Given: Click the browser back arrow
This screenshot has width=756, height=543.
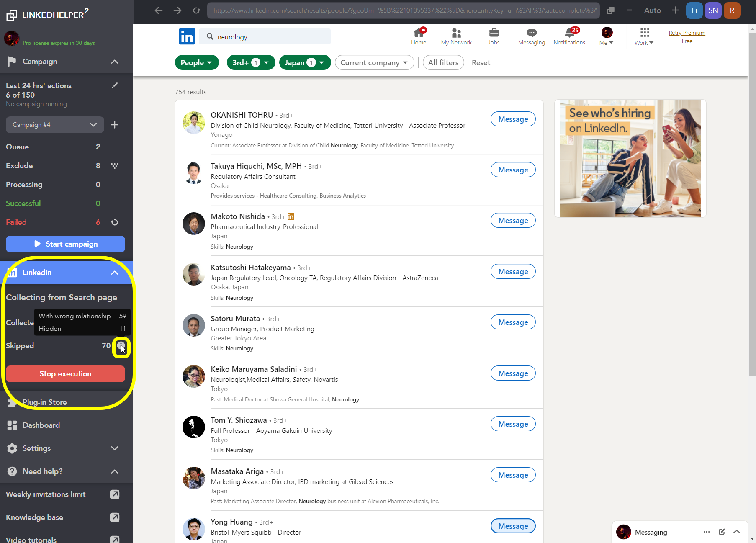Looking at the screenshot, I should [158, 10].
